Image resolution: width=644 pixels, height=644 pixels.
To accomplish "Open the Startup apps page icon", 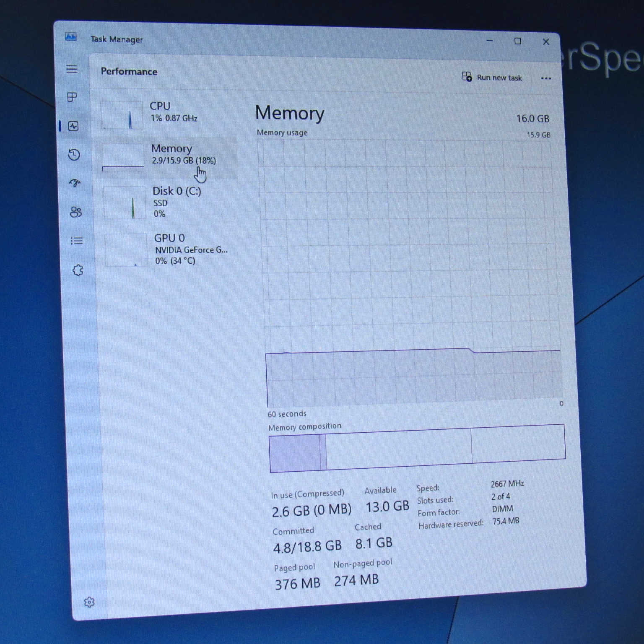I will click(x=75, y=183).
